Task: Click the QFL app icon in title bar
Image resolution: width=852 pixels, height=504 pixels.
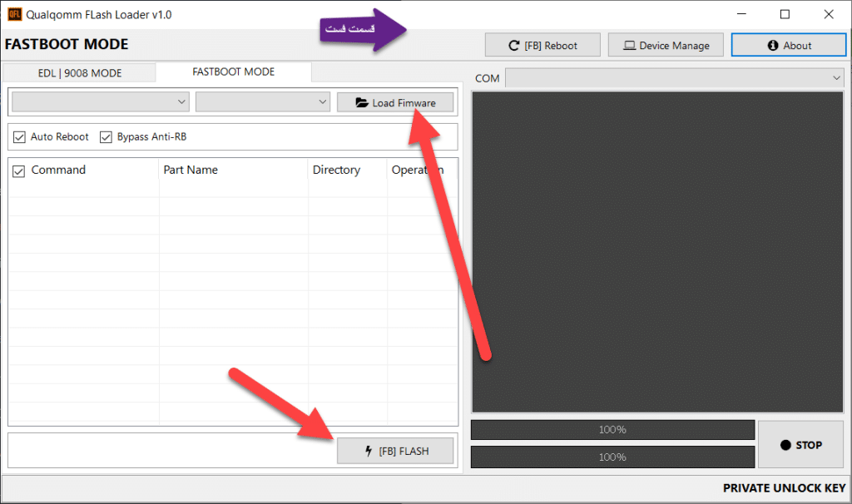Action: tap(15, 15)
